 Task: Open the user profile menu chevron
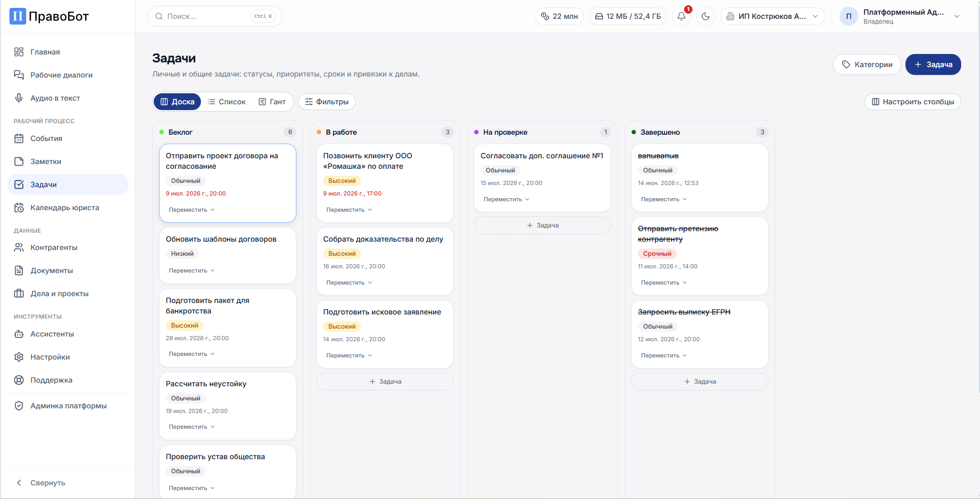(957, 16)
